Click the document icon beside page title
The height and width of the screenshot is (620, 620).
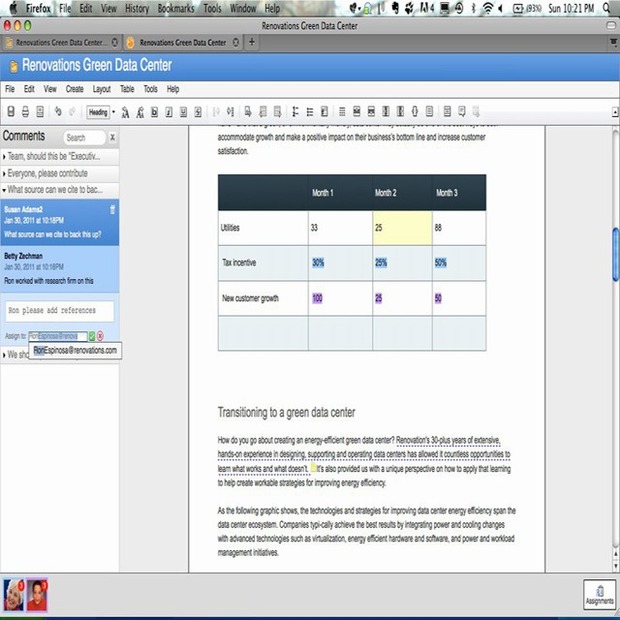(x=13, y=66)
